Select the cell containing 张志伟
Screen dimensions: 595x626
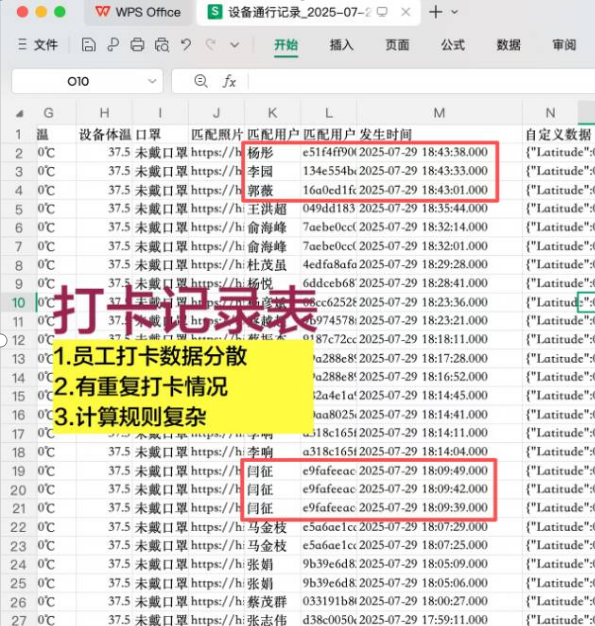tap(272, 620)
